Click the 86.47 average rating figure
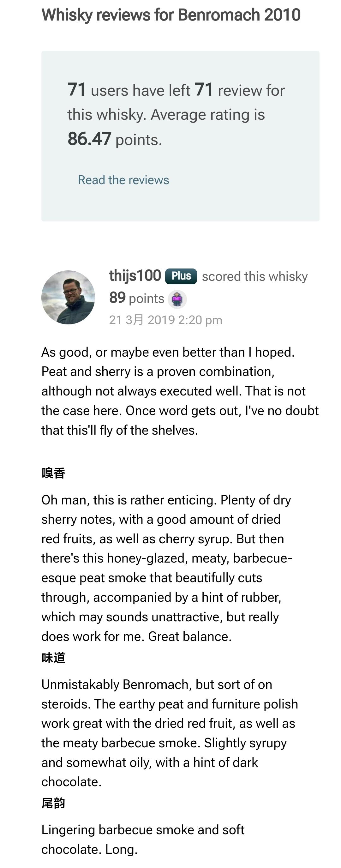The height and width of the screenshot is (868, 341). [89, 139]
